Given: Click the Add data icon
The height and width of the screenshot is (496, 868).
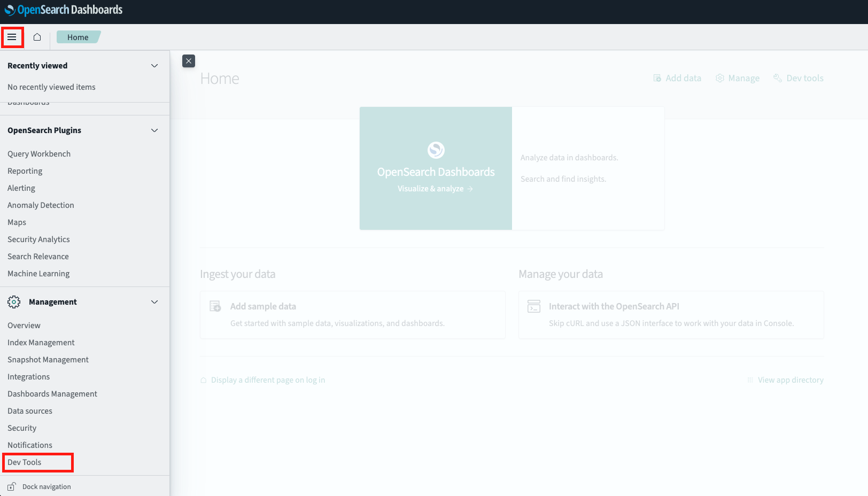Looking at the screenshot, I should (x=657, y=77).
